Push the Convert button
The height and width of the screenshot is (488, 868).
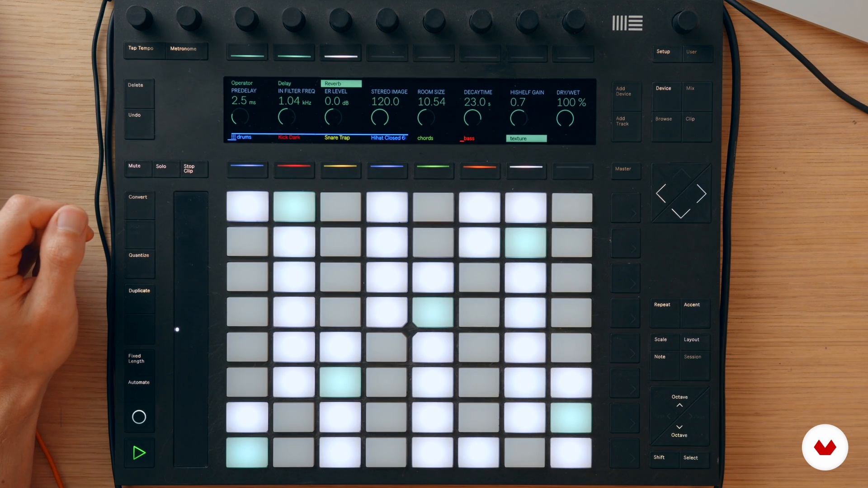(x=140, y=206)
